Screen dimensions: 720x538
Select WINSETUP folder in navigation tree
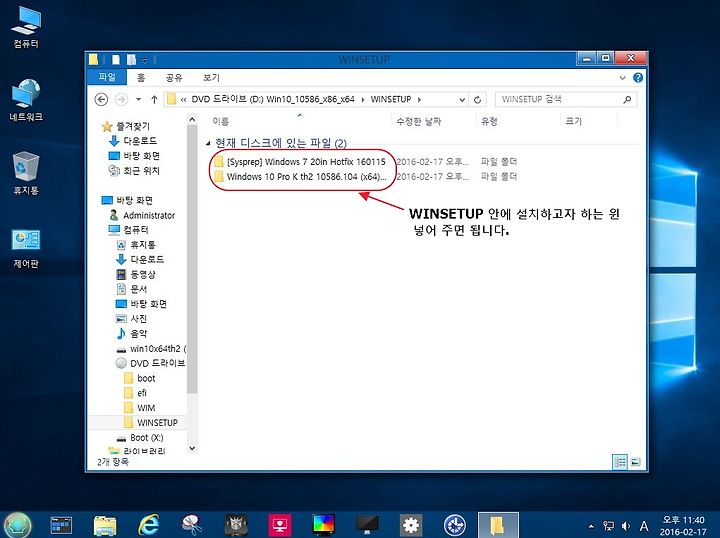(151, 422)
